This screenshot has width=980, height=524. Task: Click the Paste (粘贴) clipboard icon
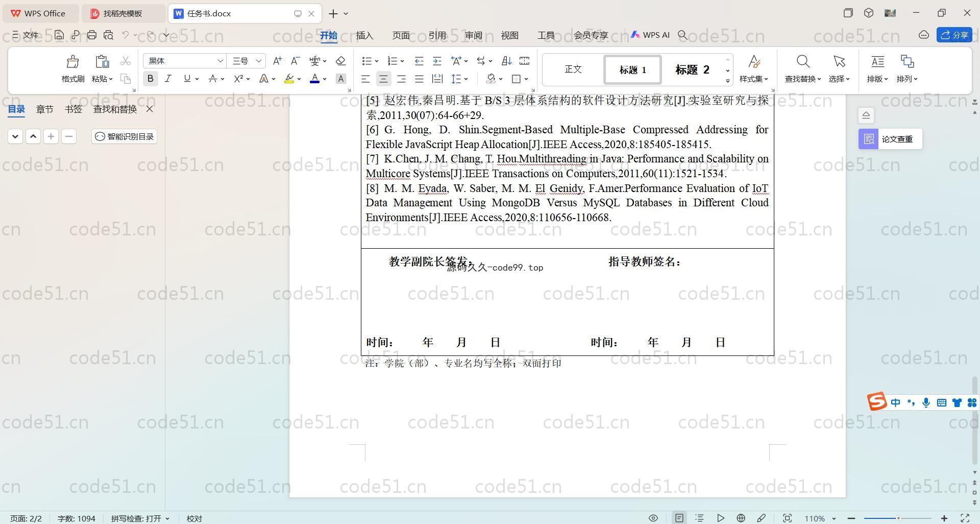click(102, 61)
